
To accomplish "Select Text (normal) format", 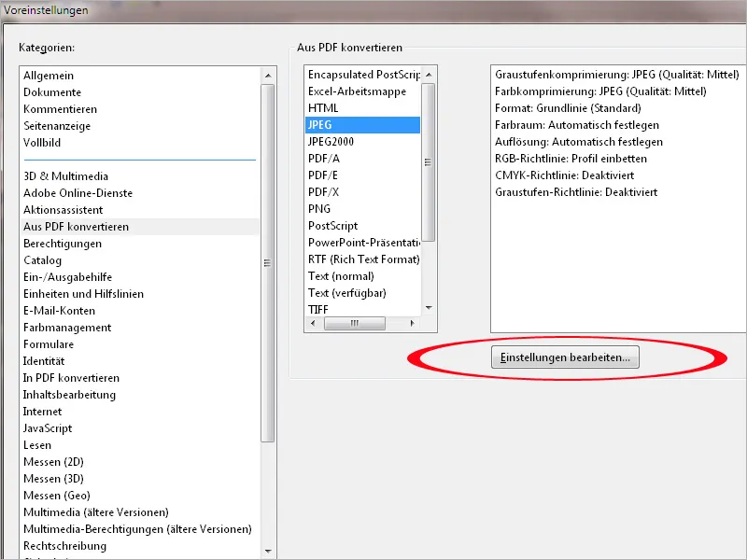I will click(x=341, y=275).
